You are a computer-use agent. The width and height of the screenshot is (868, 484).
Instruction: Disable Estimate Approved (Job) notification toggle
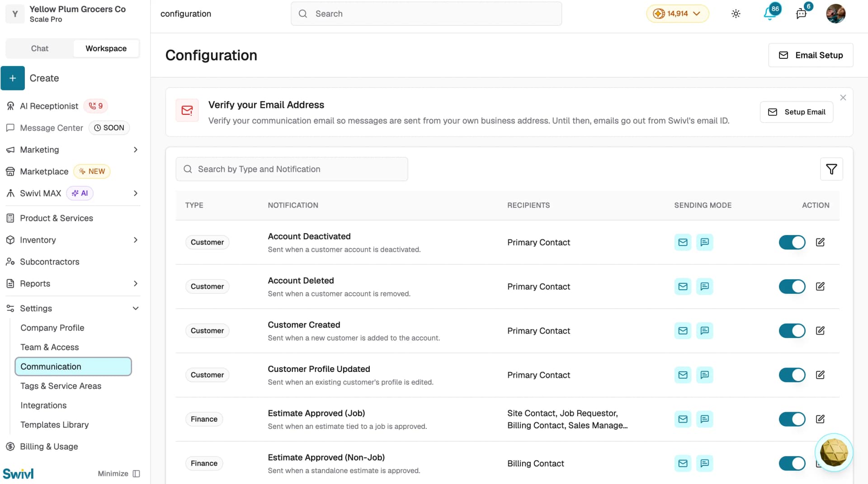tap(792, 419)
